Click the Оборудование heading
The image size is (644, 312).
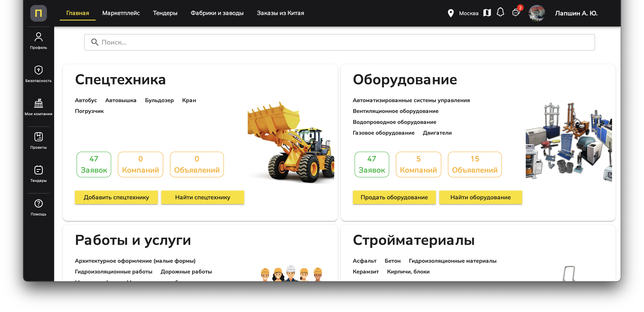pyautogui.click(x=405, y=80)
